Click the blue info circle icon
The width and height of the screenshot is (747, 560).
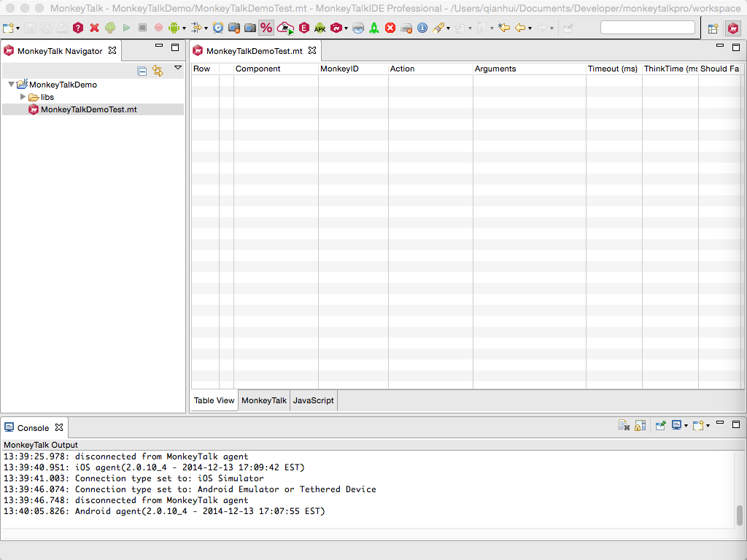coord(422,28)
